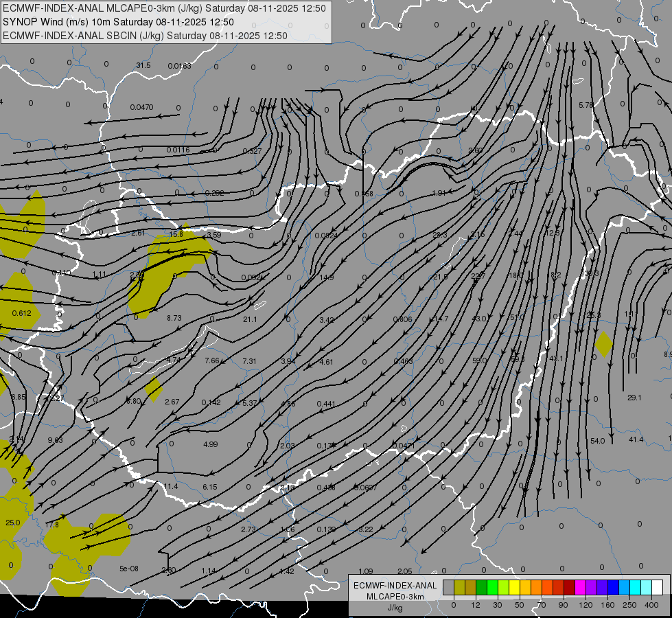Click the map value 15.8
672x618 pixels.
pos(176,234)
